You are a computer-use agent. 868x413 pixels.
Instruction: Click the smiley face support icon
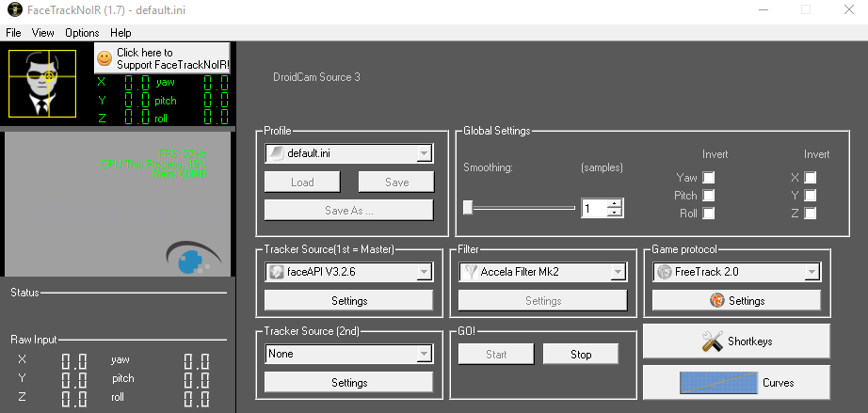click(104, 58)
